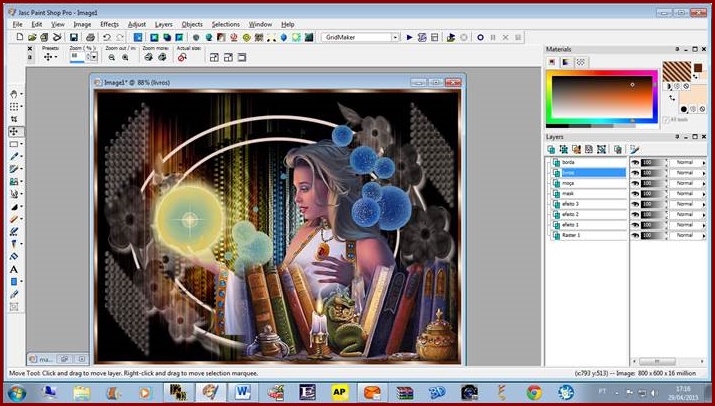Toggle visibility of efeito 3 layer
This screenshot has width=715, height=406.
click(635, 204)
